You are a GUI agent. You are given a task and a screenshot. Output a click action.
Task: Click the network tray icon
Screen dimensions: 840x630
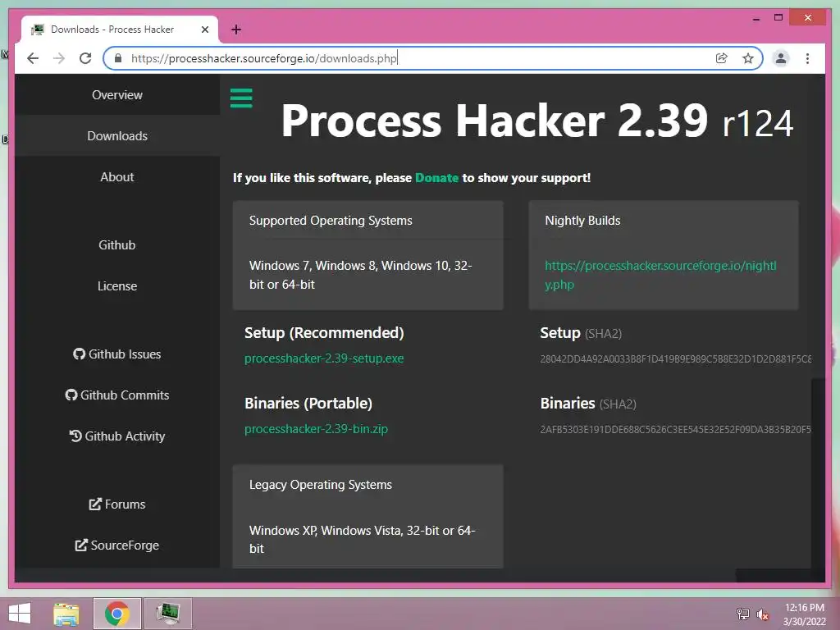point(743,614)
